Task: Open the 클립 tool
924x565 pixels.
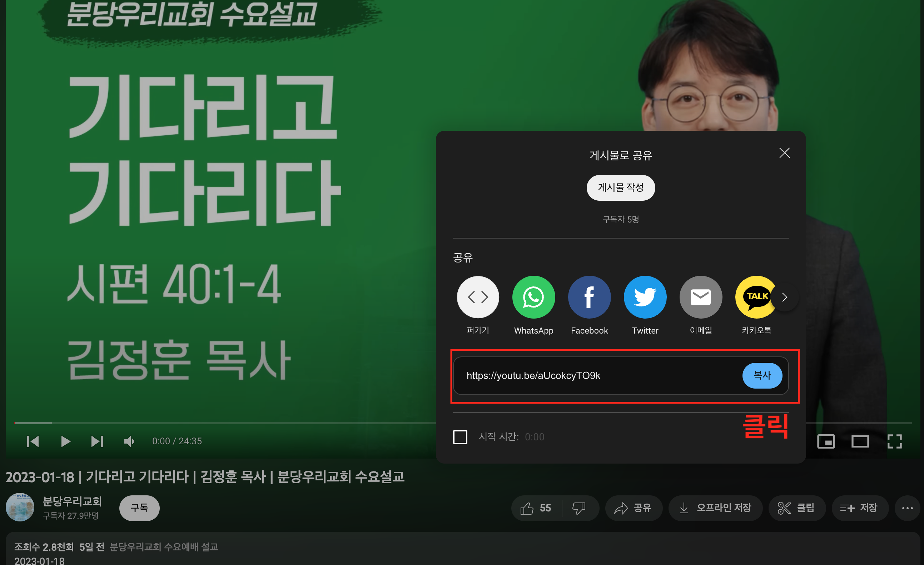Action: point(797,508)
